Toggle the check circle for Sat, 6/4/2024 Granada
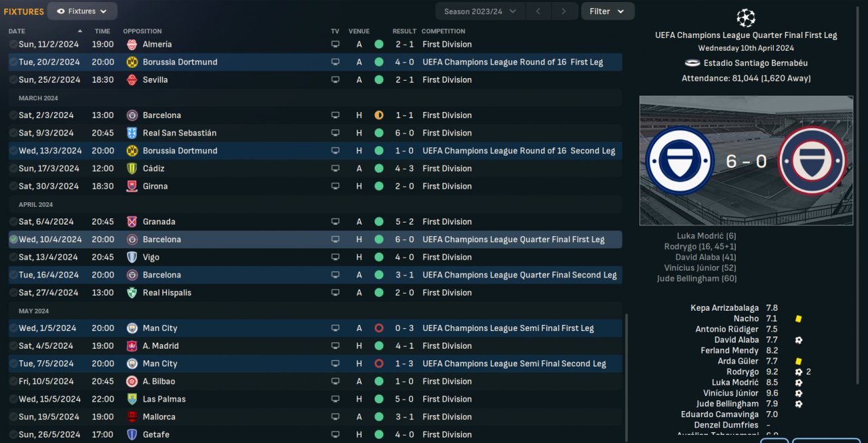This screenshot has width=868, height=443. tap(14, 221)
